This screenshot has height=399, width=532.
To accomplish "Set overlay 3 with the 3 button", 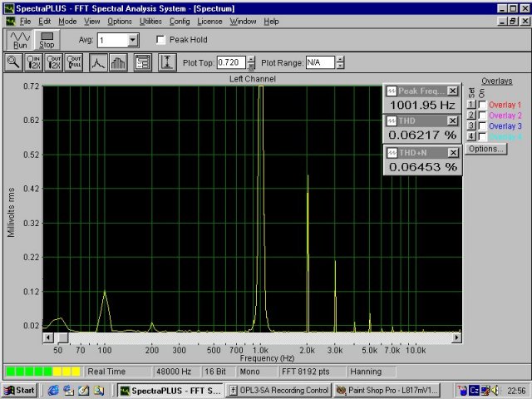I will click(x=471, y=126).
